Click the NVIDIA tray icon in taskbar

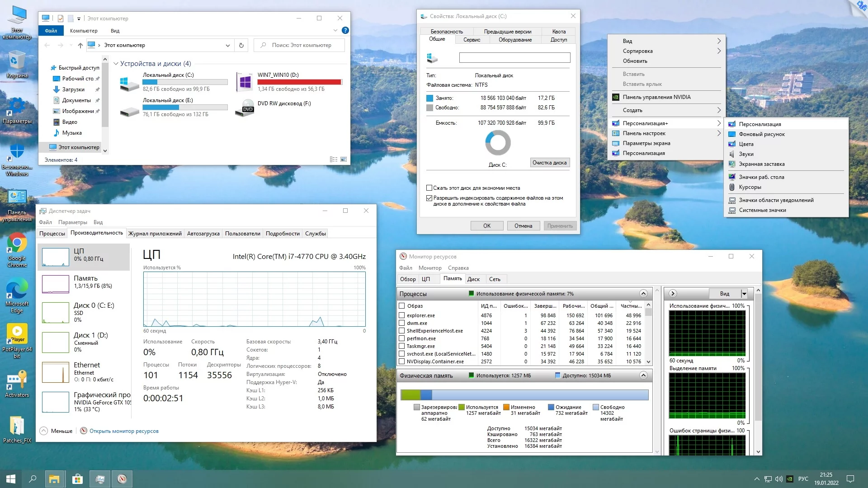tap(790, 479)
